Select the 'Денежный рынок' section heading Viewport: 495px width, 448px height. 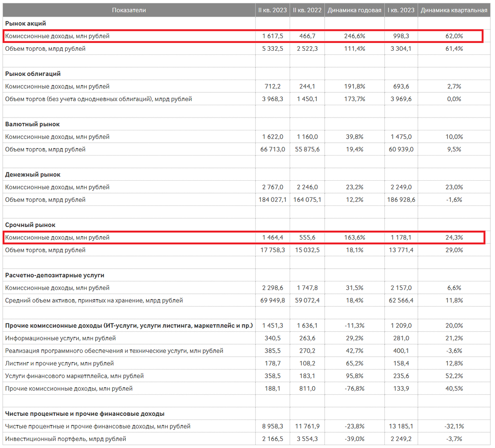[33, 174]
